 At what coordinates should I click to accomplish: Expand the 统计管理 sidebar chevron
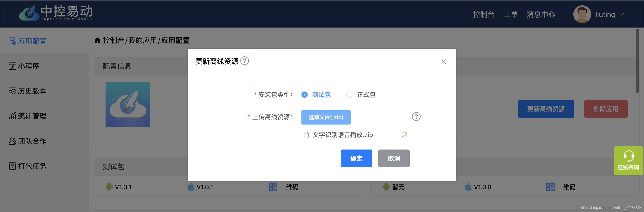click(x=78, y=115)
